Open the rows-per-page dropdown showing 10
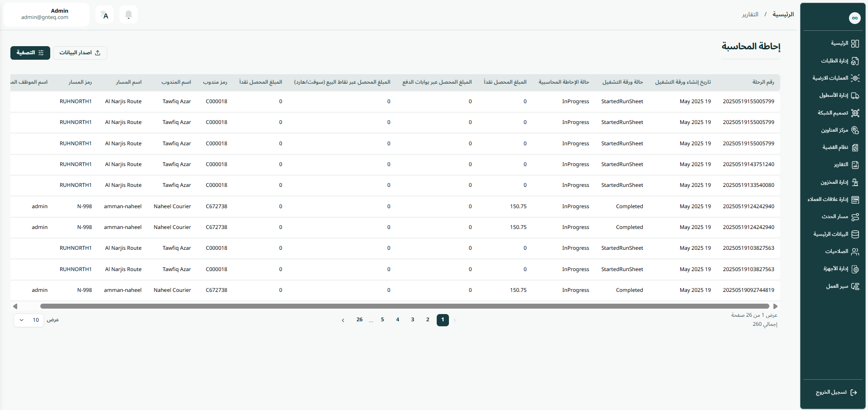 click(x=29, y=320)
